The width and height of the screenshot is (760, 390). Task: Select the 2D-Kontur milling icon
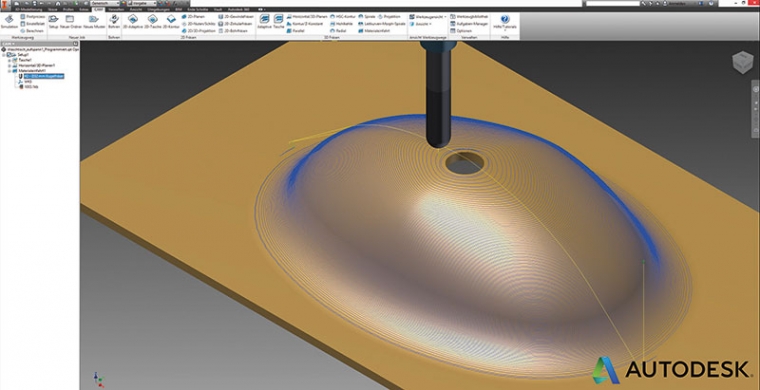[x=171, y=21]
